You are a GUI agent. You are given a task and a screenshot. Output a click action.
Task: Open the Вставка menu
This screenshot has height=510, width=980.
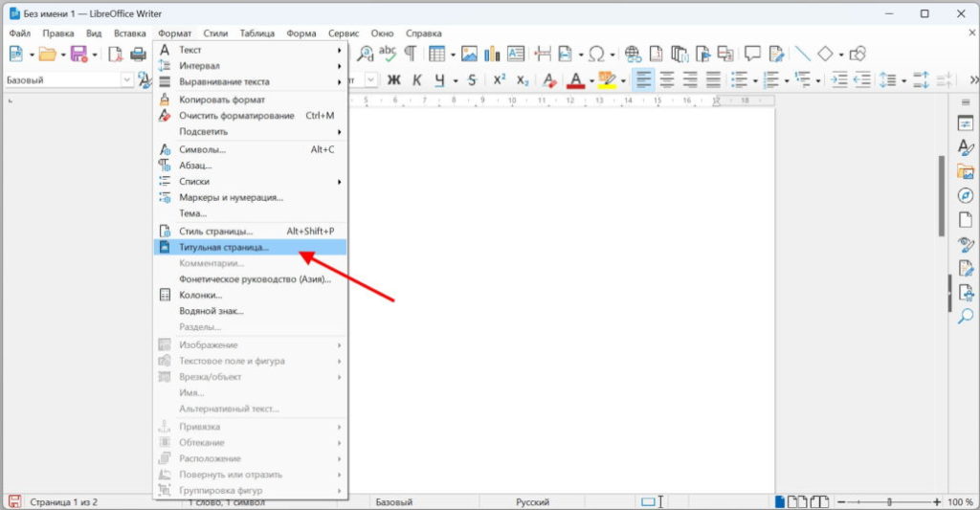tap(129, 33)
